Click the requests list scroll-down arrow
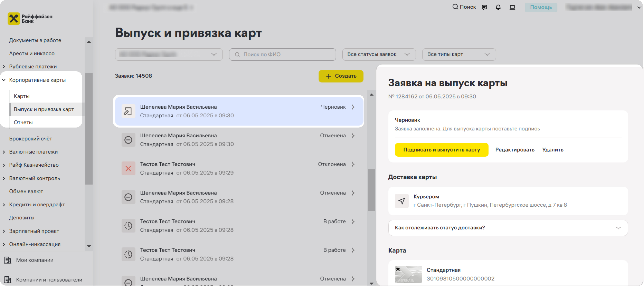 (x=371, y=284)
